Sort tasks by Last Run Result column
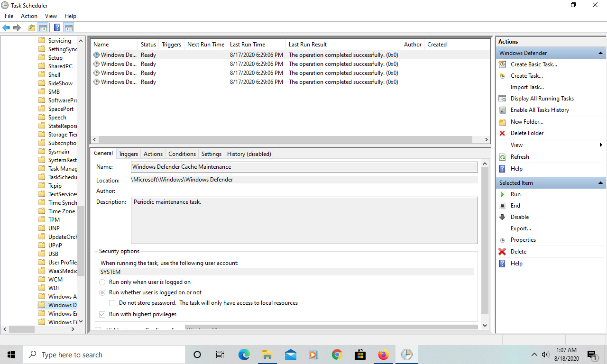The image size is (607, 364). (x=343, y=45)
